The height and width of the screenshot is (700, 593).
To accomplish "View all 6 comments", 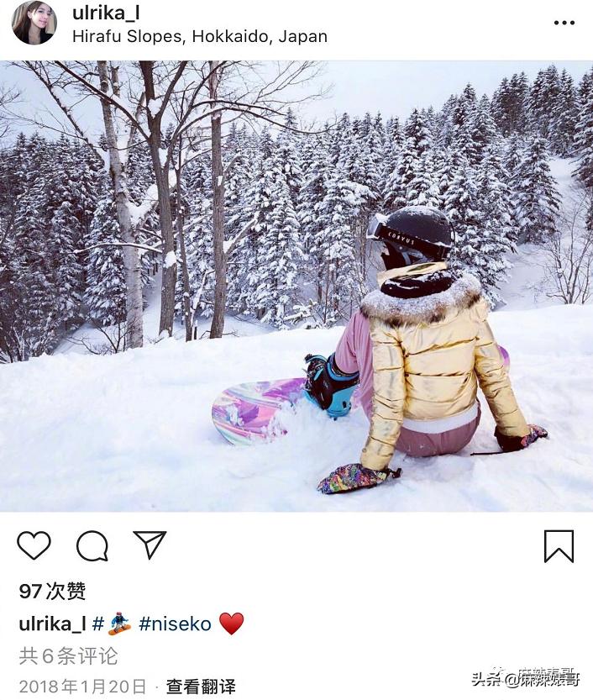I will click(68, 655).
